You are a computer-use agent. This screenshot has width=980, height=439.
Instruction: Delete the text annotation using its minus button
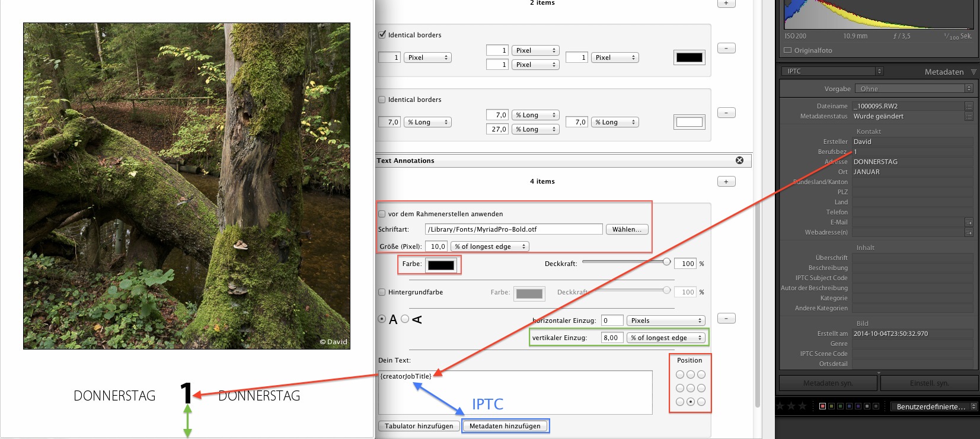point(726,318)
